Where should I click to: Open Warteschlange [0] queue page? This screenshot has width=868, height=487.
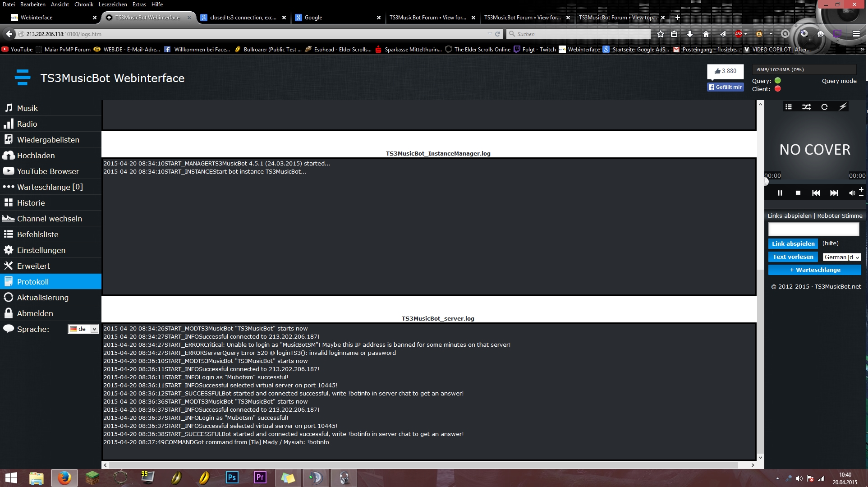(x=51, y=187)
